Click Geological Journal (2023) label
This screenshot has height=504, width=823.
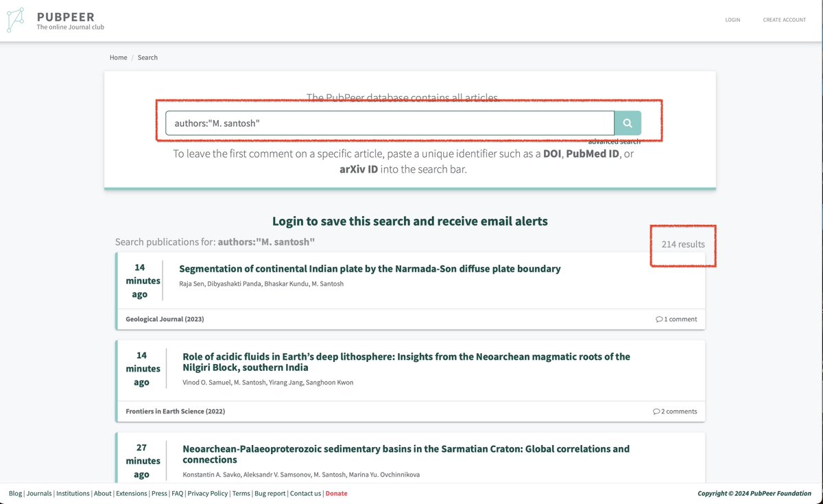(x=165, y=320)
